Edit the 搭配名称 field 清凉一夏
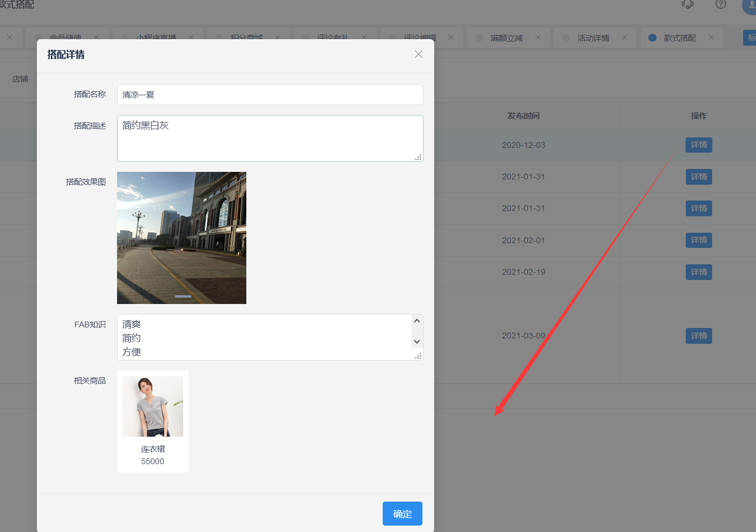Image resolution: width=756 pixels, height=532 pixels. click(x=270, y=95)
